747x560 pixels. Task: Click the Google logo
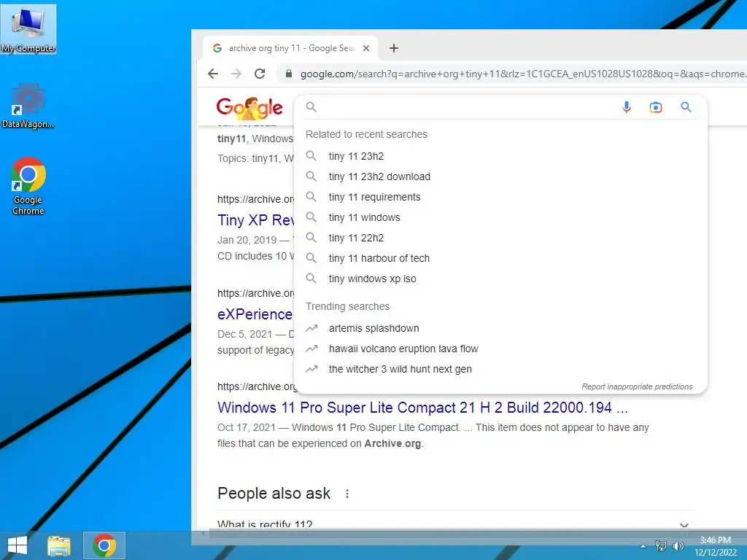[249, 108]
